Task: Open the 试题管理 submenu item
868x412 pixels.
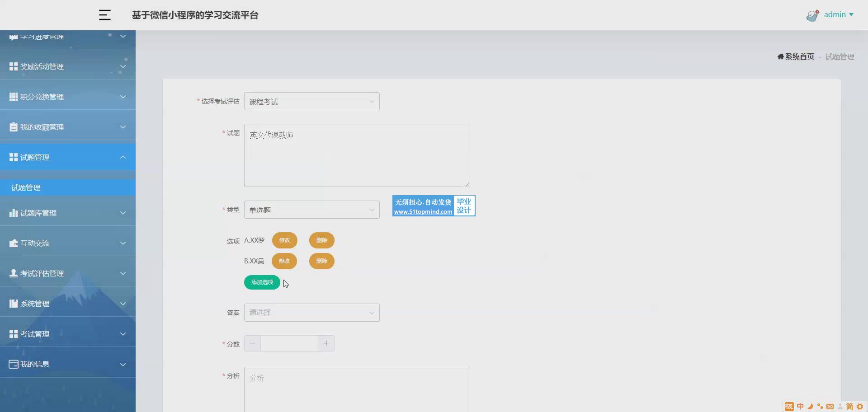Action: pyautogui.click(x=68, y=187)
